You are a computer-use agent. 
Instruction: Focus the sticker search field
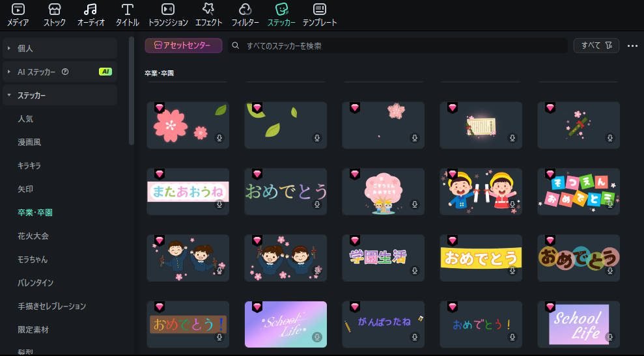pyautogui.click(x=398, y=46)
